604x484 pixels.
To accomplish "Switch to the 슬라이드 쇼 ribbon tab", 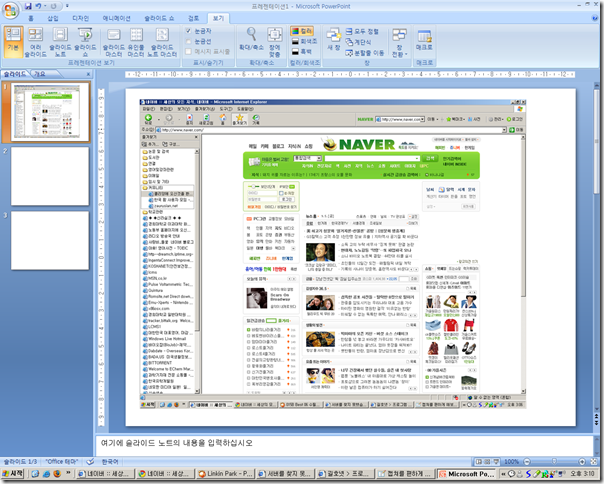I will [159, 18].
